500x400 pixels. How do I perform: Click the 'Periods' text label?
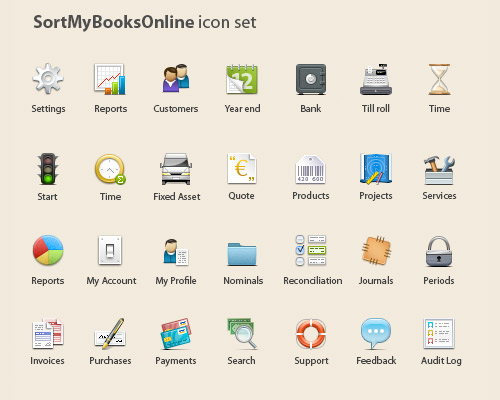coord(439,281)
